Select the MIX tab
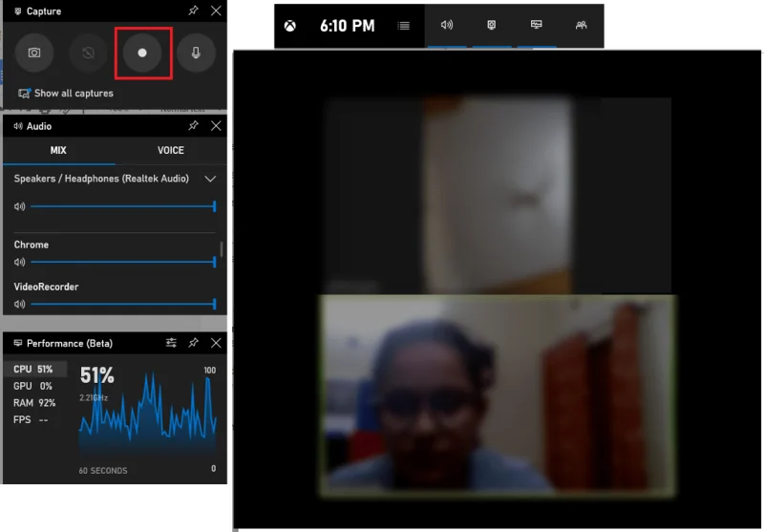This screenshot has width=764, height=532. 58,150
